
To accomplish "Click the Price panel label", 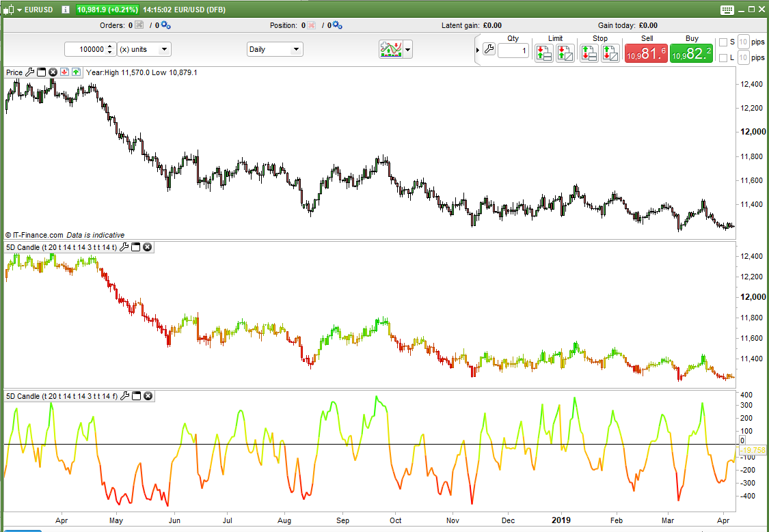I will (14, 72).
